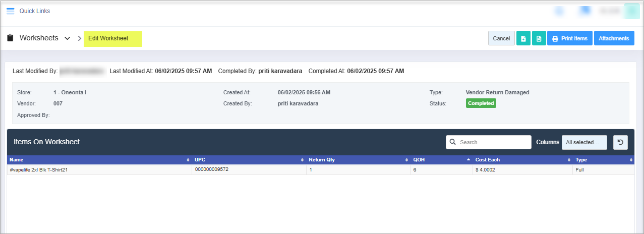The height and width of the screenshot is (234, 644).
Task: Open the Attachments button
Action: (614, 38)
